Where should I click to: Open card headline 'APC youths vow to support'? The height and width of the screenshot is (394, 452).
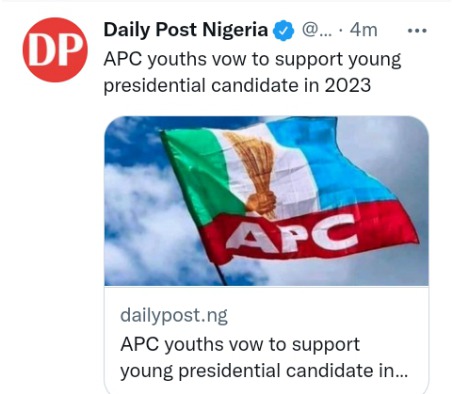tap(240, 344)
